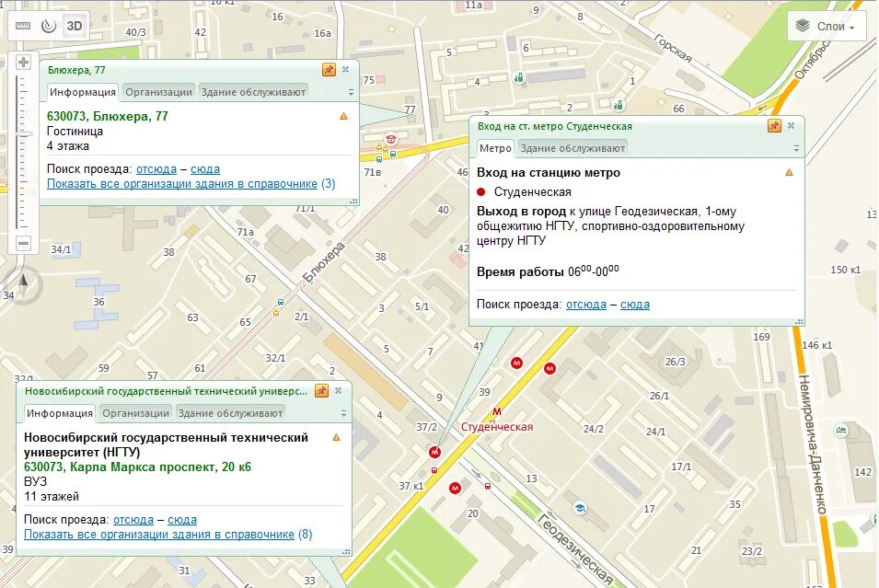
Task: Expand the Блюхера, 77 card tab menu
Action: 351,93
